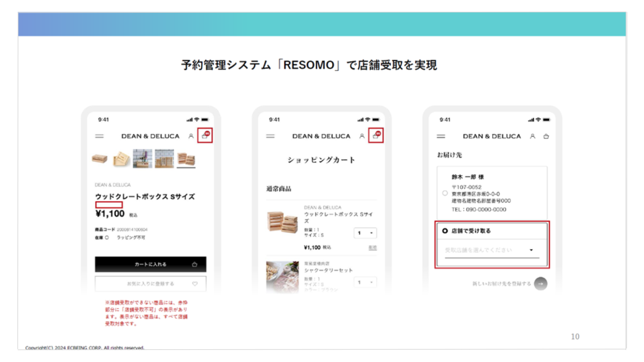This screenshot has height=362, width=644.
Task: Open quantity dropdown for charcuterie set
Action: click(365, 282)
